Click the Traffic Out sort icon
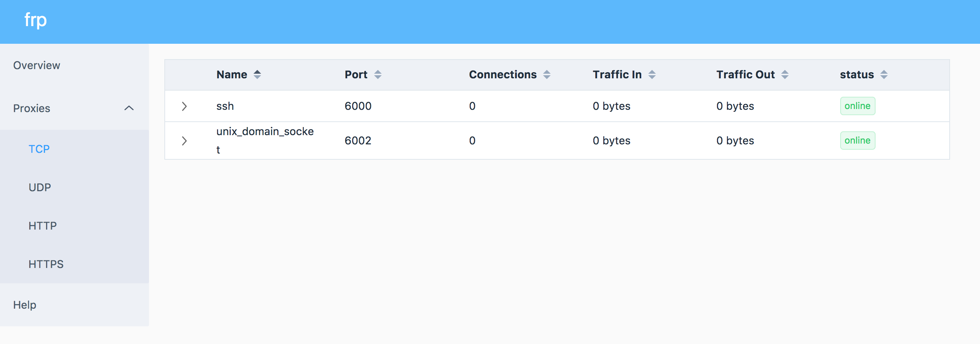Viewport: 980px width, 344px height. coord(785,74)
